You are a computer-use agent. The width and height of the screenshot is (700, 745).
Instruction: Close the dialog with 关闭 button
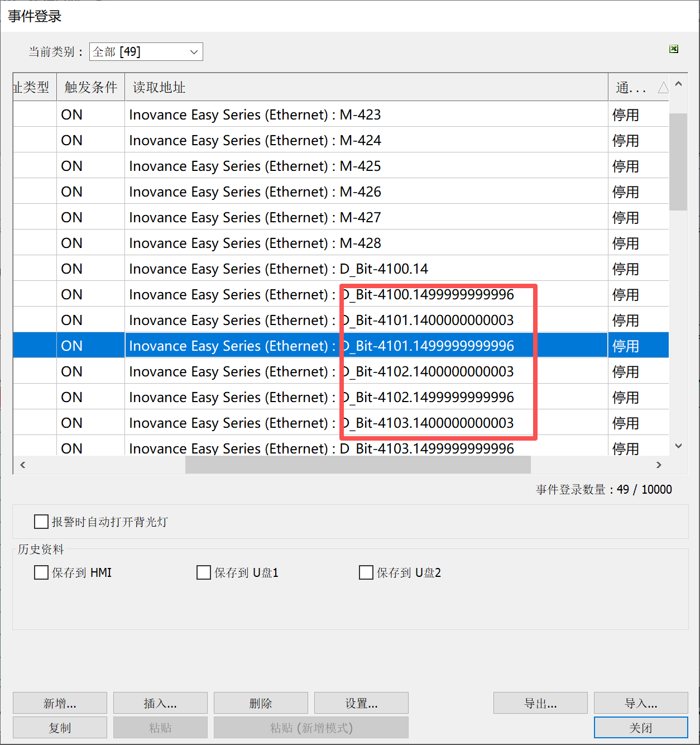click(641, 728)
